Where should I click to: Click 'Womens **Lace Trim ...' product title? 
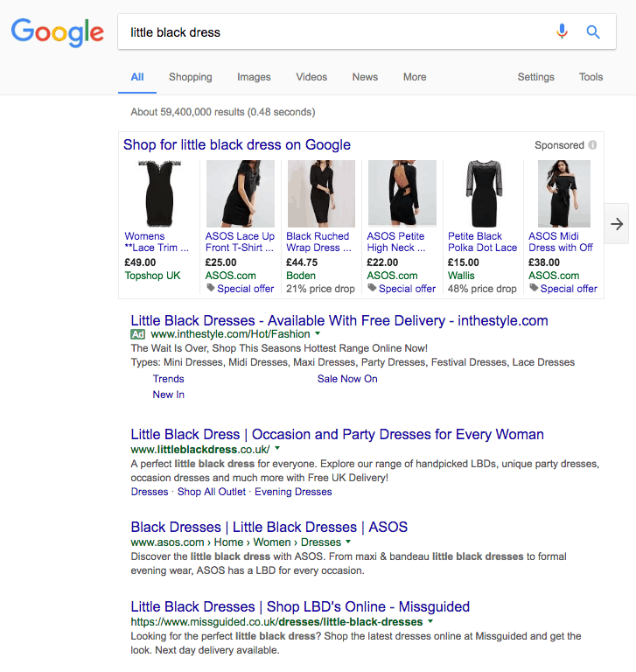[157, 242]
